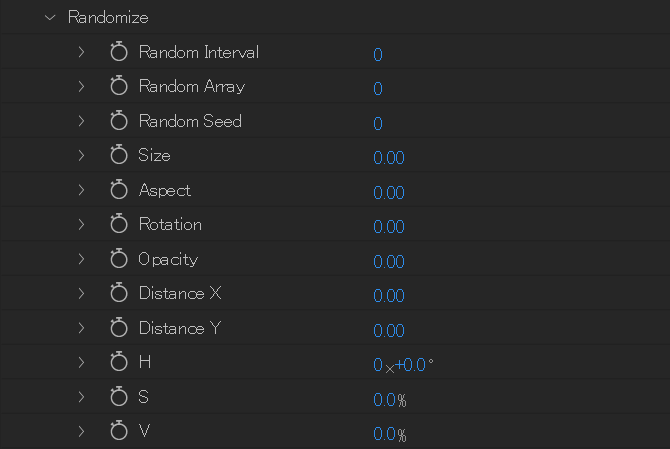Toggle the Rotation stopwatch icon
670x449 pixels.
[119, 225]
